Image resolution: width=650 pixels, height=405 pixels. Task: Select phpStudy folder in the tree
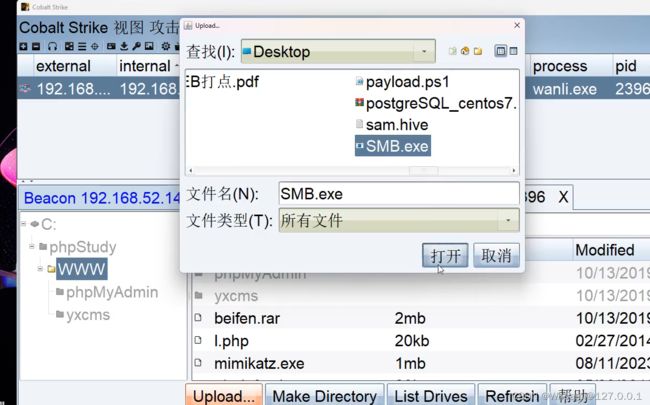pyautogui.click(x=83, y=247)
